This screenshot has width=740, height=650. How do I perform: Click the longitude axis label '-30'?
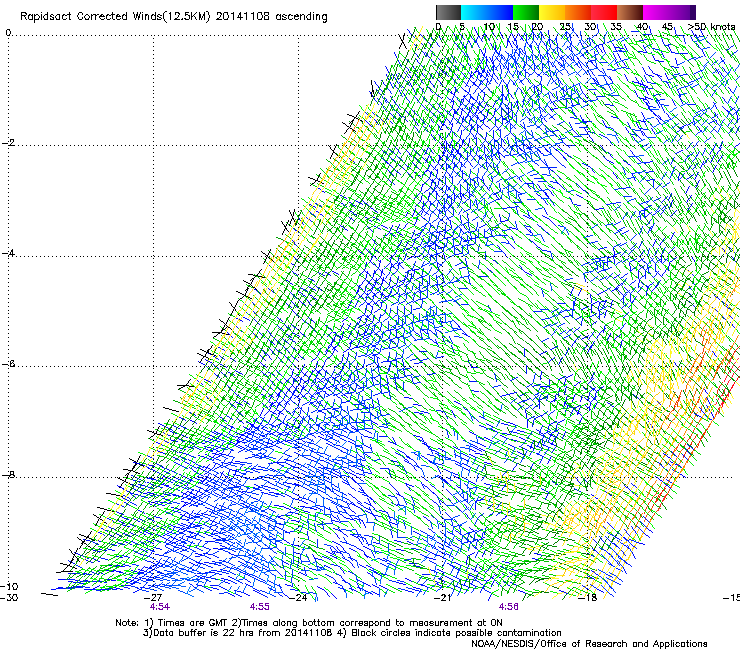[9, 598]
